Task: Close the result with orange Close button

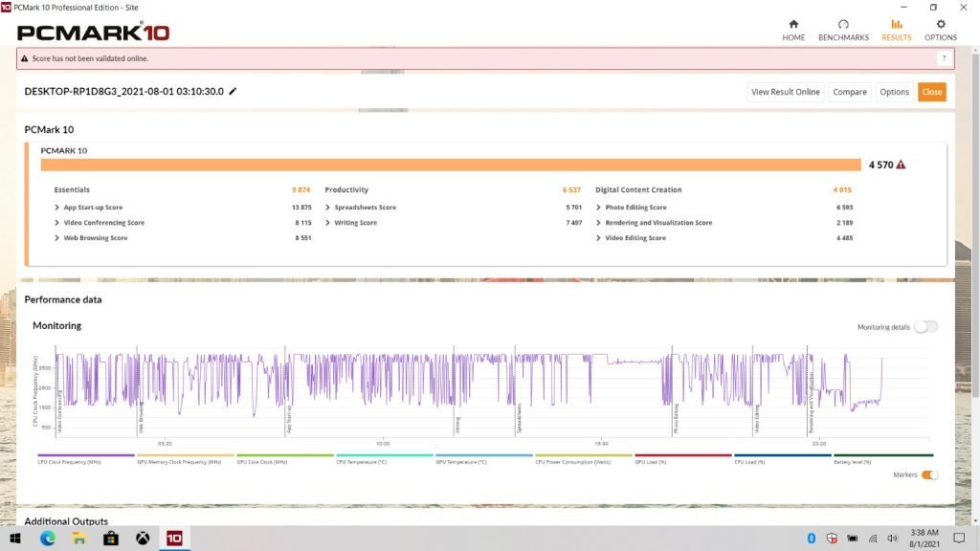Action: click(x=931, y=92)
